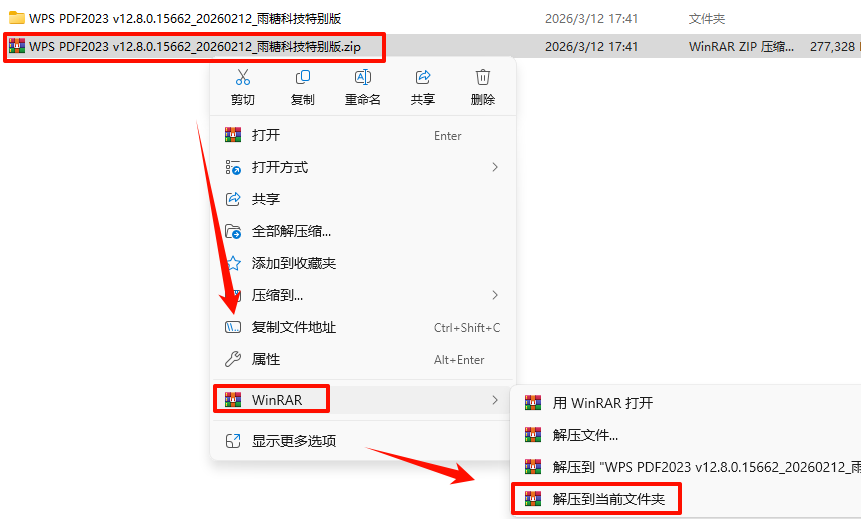Expand the WinRAR submenu chevron
The image size is (861, 519).
[x=495, y=400]
